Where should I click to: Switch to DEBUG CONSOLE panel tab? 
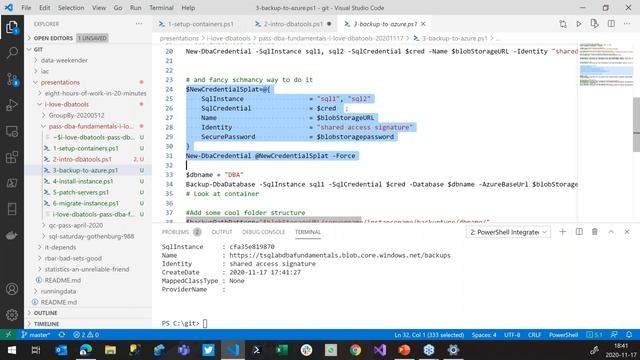(x=263, y=232)
